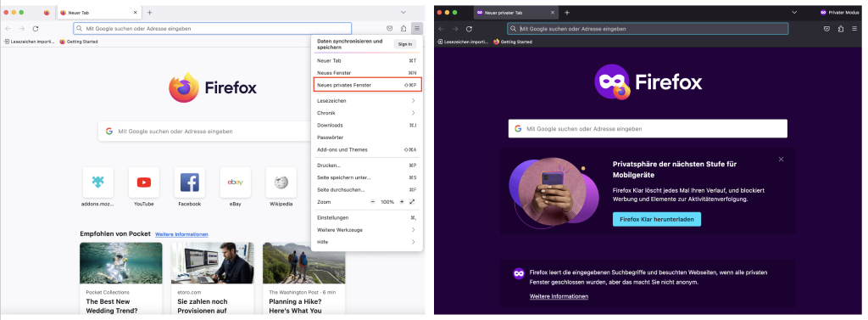Image resolution: width=868 pixels, height=320 pixels.
Task: Close the Firefox Klar promo card
Action: [x=781, y=160]
